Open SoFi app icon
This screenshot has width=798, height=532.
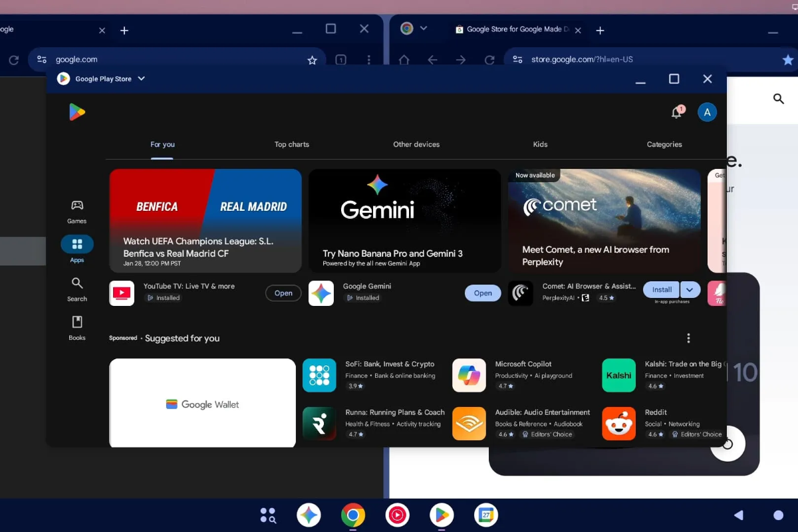point(319,375)
